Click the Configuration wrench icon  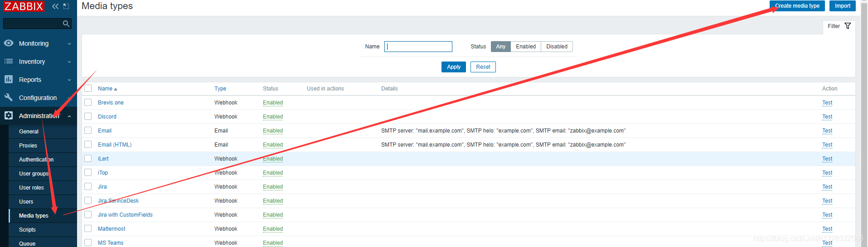click(x=9, y=97)
